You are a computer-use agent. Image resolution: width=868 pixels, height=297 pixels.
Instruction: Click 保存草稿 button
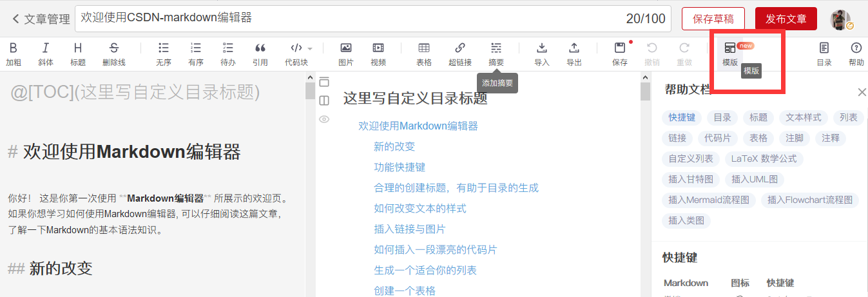tap(713, 19)
